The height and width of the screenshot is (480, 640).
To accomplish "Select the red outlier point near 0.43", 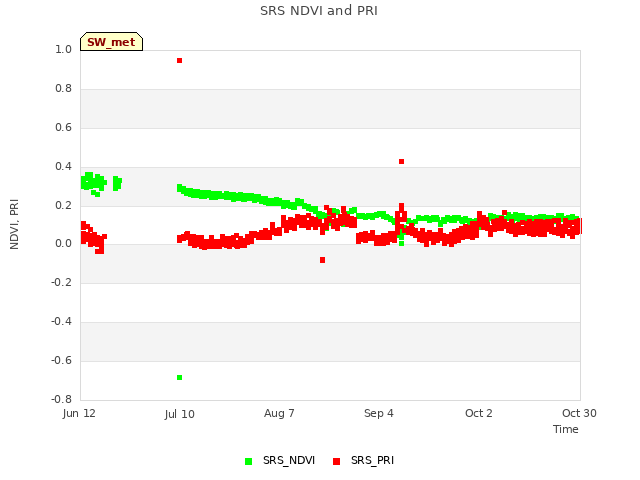I will 401,162.
